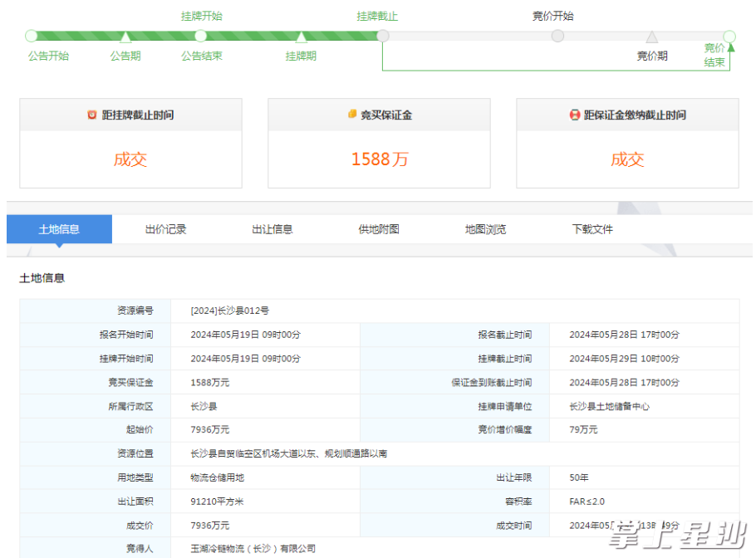Click the 所属行政区 value 长沙县
Image resolution: width=756 pixels, height=558 pixels.
click(x=204, y=407)
